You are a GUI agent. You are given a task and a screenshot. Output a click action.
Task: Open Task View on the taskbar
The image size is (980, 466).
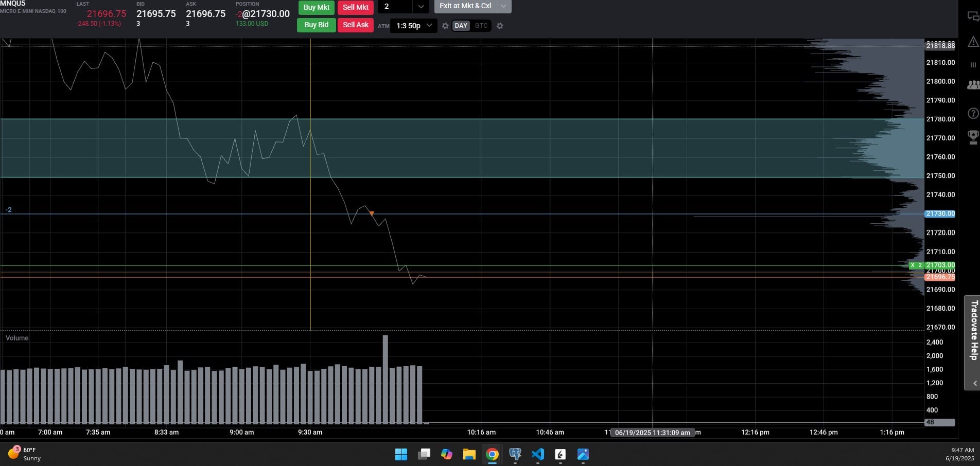click(424, 454)
